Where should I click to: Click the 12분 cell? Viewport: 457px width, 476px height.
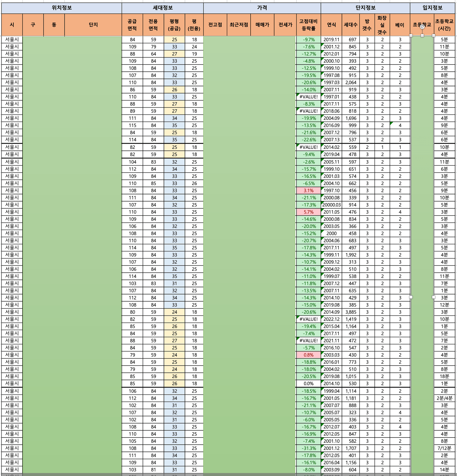445,305
